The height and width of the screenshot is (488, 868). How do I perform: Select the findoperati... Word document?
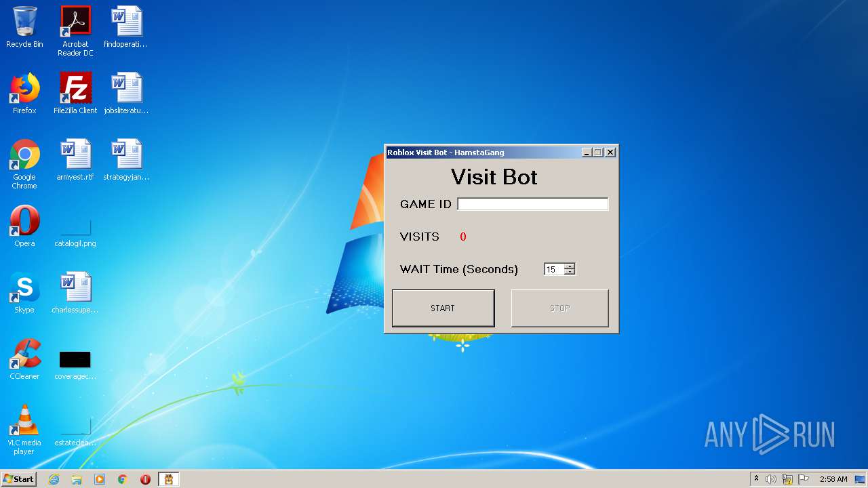click(126, 27)
